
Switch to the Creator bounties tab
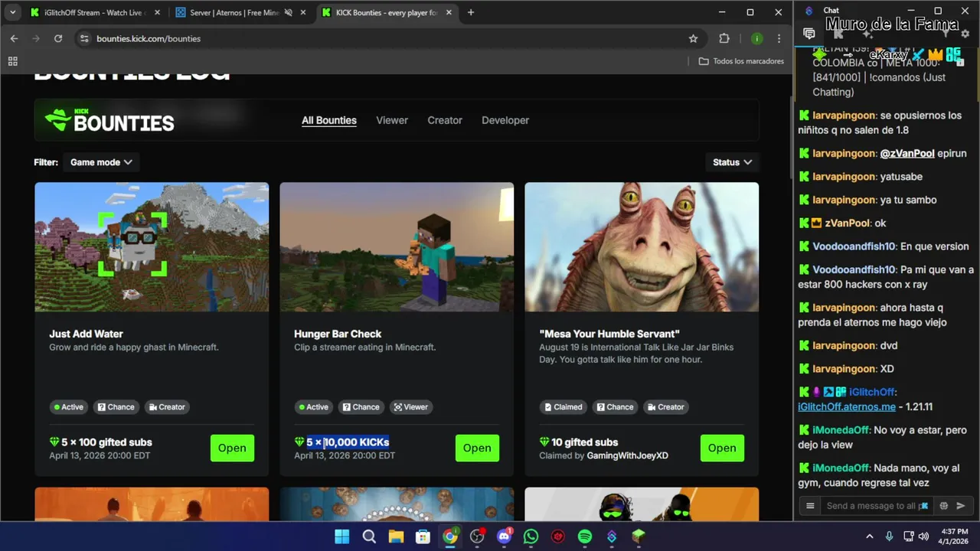445,120
